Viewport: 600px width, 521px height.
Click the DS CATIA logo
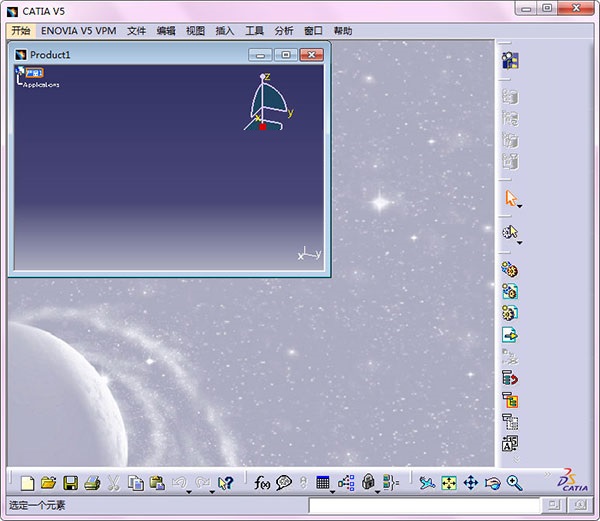(572, 480)
